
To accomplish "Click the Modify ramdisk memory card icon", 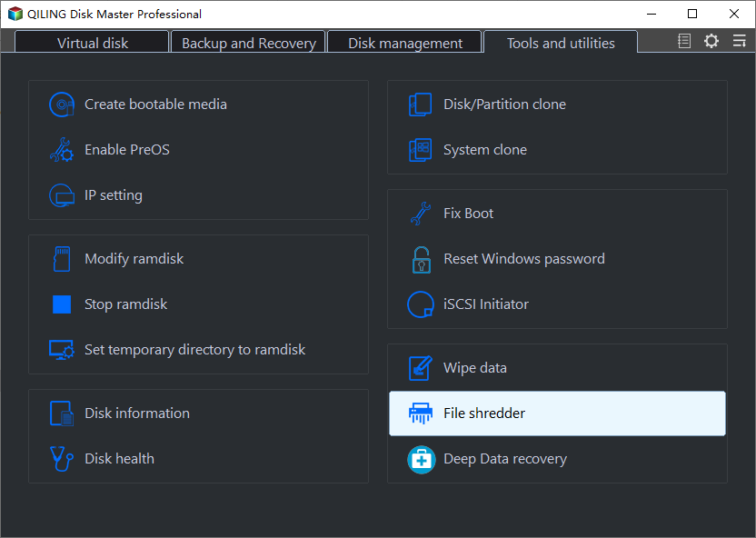I will click(x=62, y=259).
